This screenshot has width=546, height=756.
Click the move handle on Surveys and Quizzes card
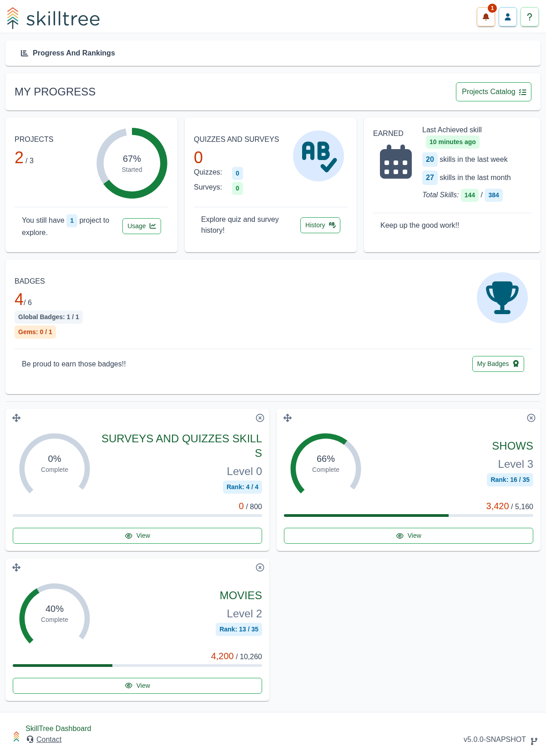pos(16,418)
